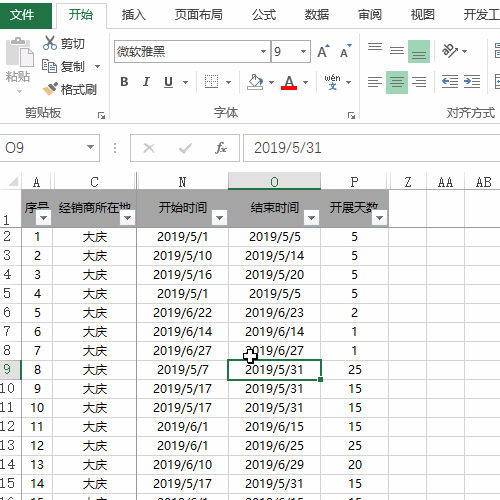Open the font name dropdown
The width and height of the screenshot is (500, 500).
[263, 51]
